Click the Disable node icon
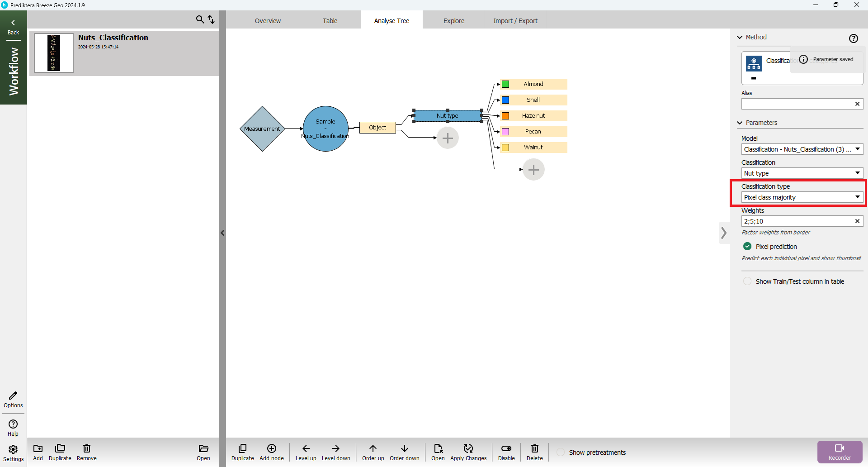 coord(506,448)
